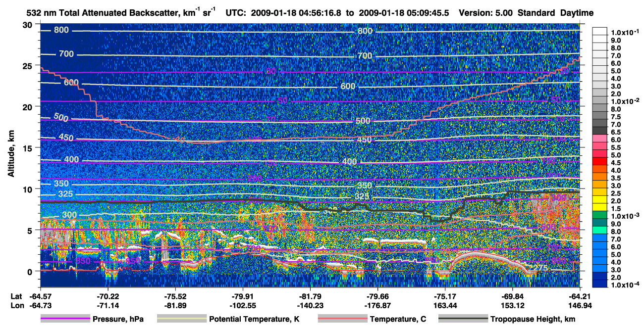
Task: Click latitude value -70.22
Action: pyautogui.click(x=108, y=296)
